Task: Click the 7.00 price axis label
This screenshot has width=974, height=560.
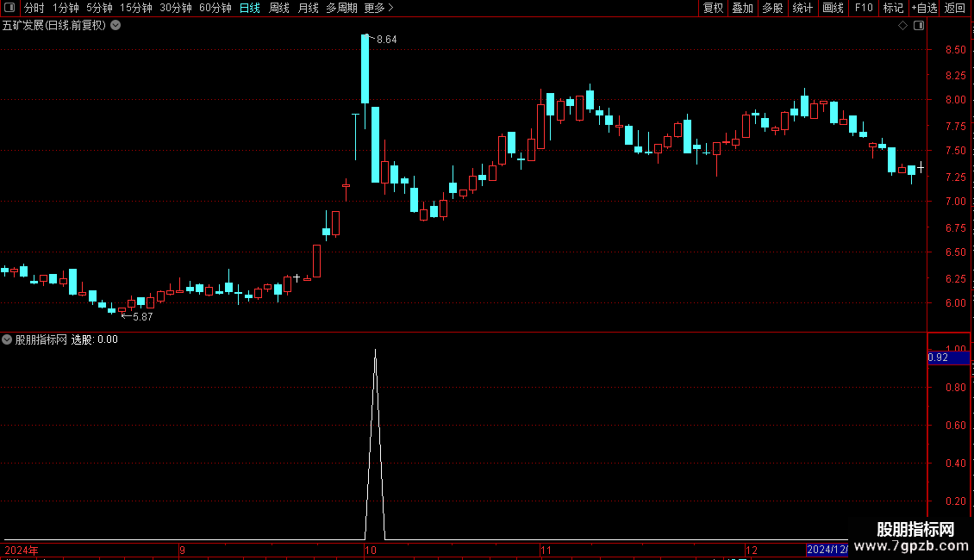Action: (x=955, y=201)
